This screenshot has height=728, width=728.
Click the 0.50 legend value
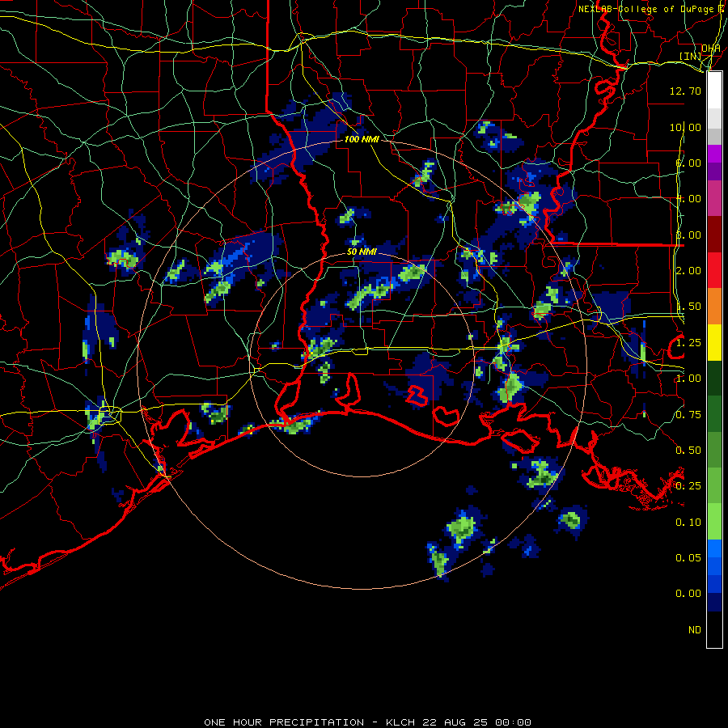pos(688,451)
